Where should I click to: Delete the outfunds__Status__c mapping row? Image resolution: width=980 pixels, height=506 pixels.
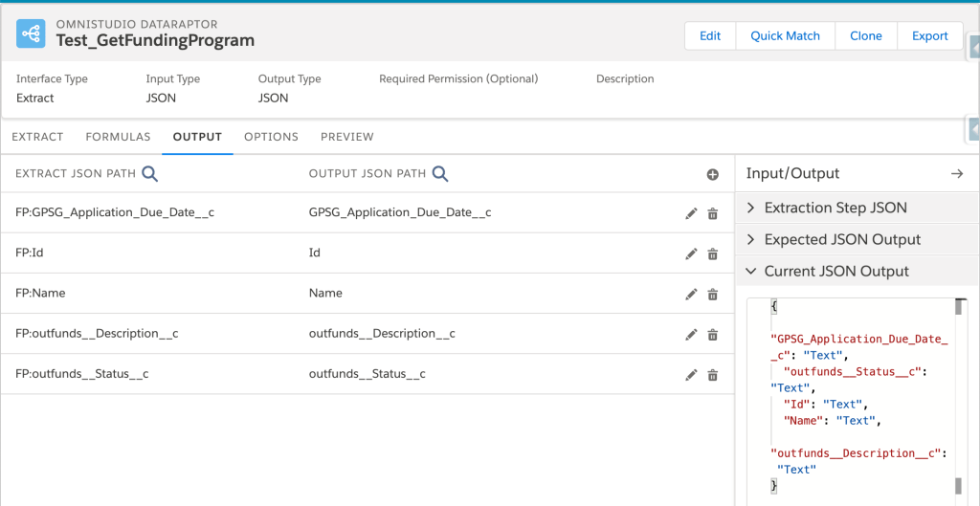pyautogui.click(x=712, y=375)
